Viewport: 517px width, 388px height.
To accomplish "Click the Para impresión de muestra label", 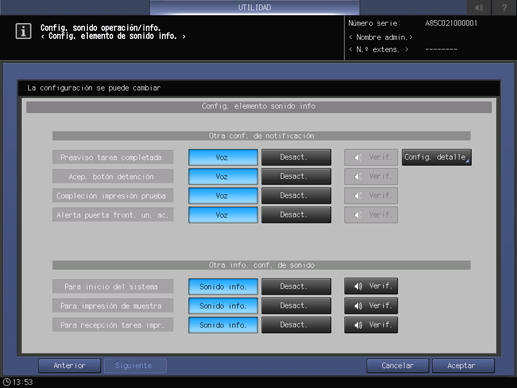I will 113,306.
